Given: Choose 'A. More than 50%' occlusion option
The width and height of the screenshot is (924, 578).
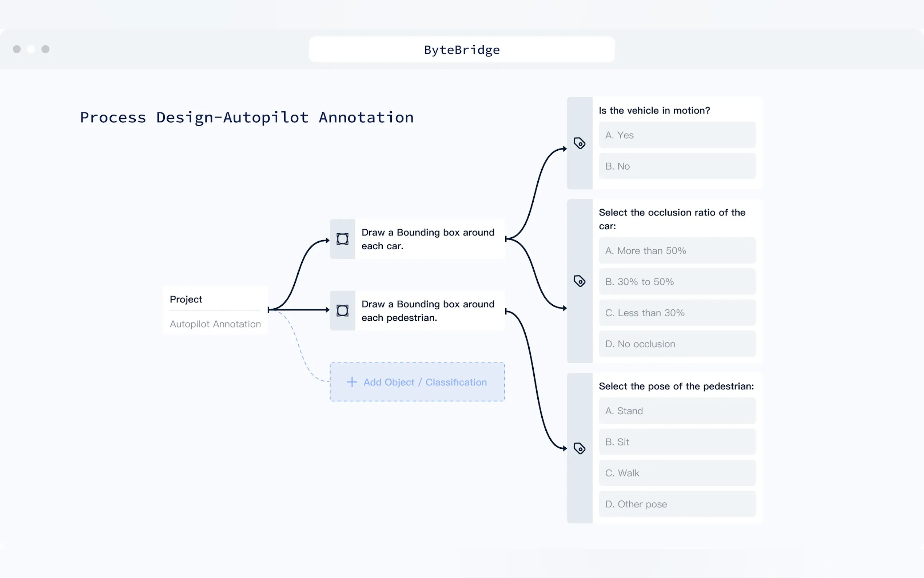Looking at the screenshot, I should (x=677, y=251).
